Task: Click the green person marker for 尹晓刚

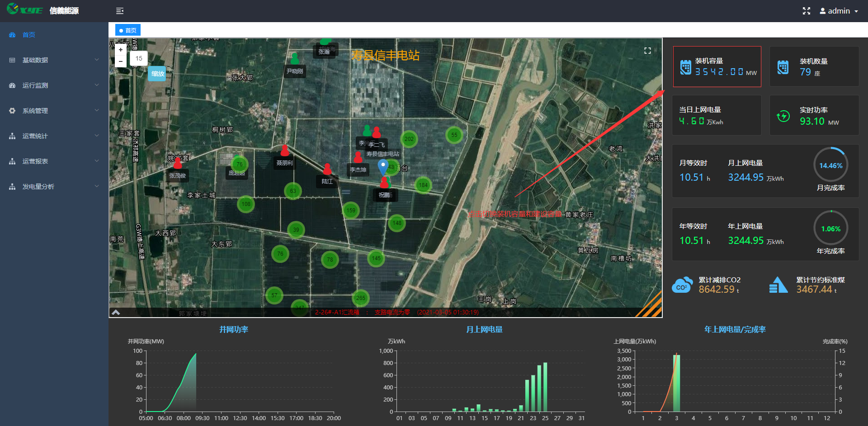Action: pos(295,59)
